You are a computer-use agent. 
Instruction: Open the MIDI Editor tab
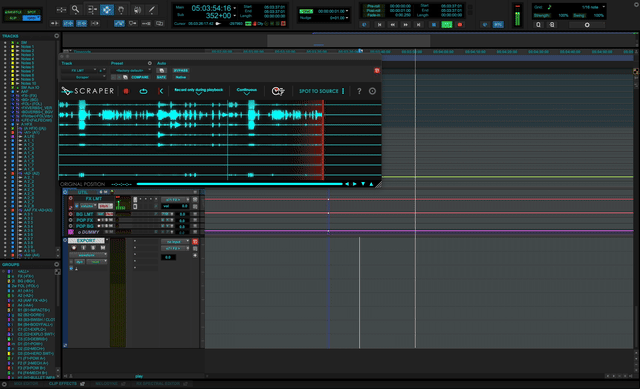(x=26, y=384)
